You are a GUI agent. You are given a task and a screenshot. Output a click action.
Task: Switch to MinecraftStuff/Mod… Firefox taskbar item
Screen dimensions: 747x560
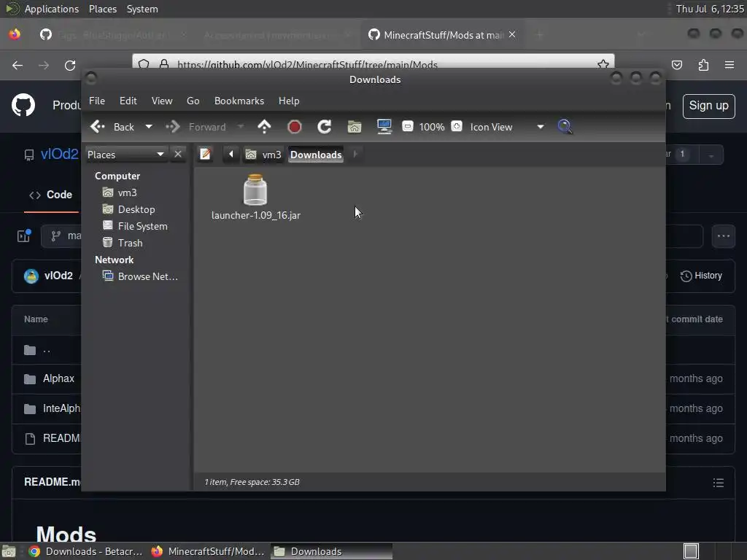[x=208, y=551]
